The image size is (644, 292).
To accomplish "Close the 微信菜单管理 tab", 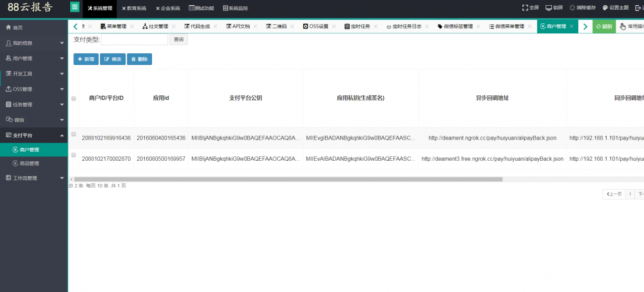I will pyautogui.click(x=529, y=26).
